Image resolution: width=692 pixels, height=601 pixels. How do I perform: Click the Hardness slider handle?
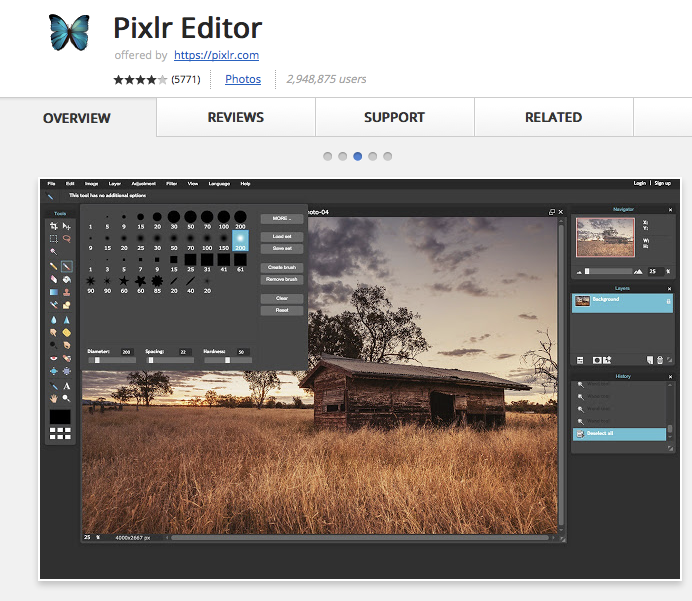(x=227, y=361)
